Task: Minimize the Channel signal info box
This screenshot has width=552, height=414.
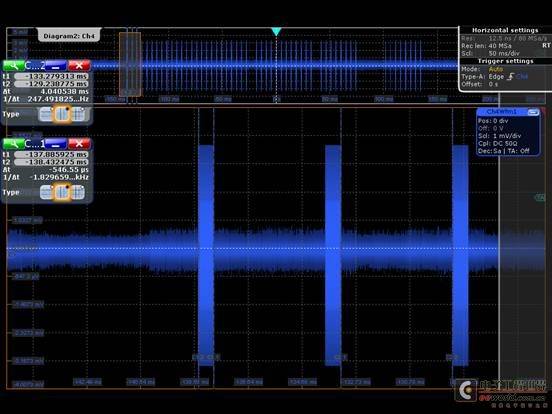Action: [x=533, y=112]
